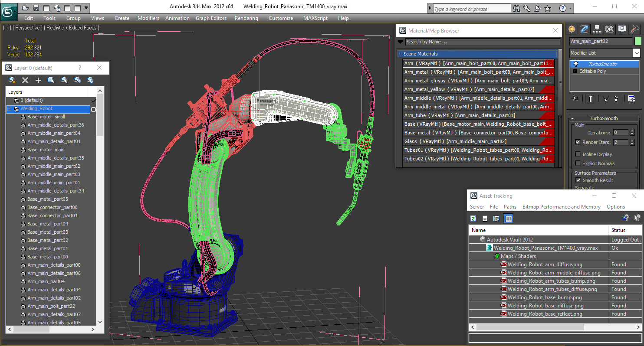
Task: Open Configure Modifier Sets icon
Action: coord(631,99)
